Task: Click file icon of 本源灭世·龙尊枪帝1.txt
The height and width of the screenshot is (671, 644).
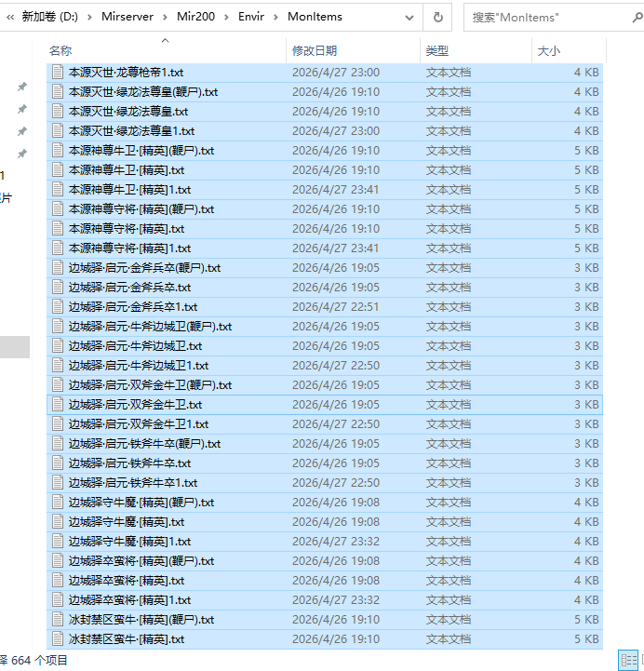Action: 58,72
